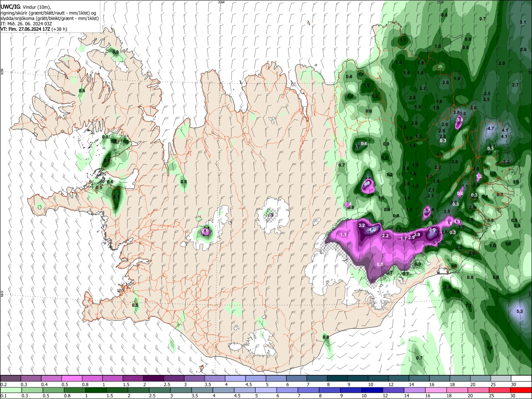Pick the palest green 0.1 rain legend swatch
Screen dimensions: 532x399
click(x=10, y=390)
